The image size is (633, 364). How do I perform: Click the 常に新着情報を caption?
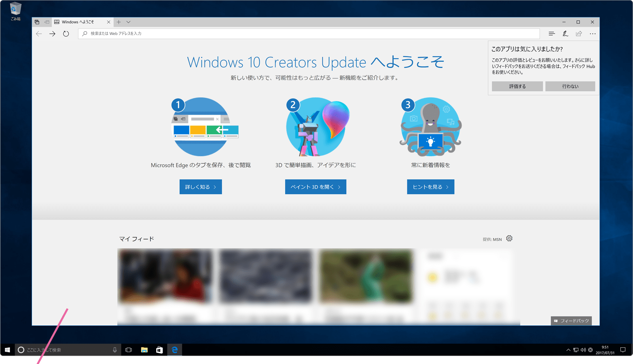click(x=430, y=165)
